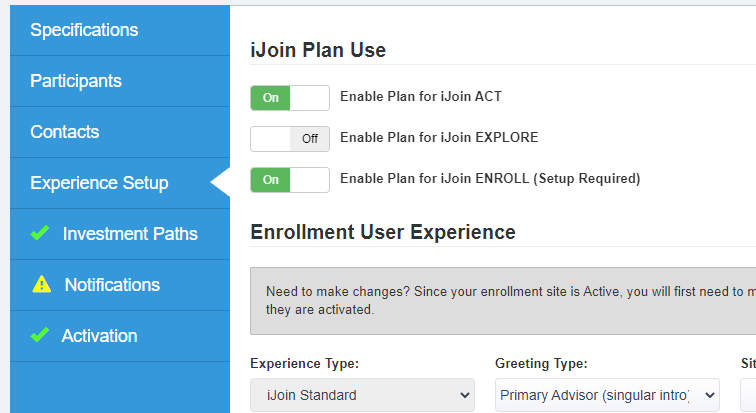Screen dimensions: 756x413
Task: Open the Greeting Type dropdown
Action: point(607,395)
